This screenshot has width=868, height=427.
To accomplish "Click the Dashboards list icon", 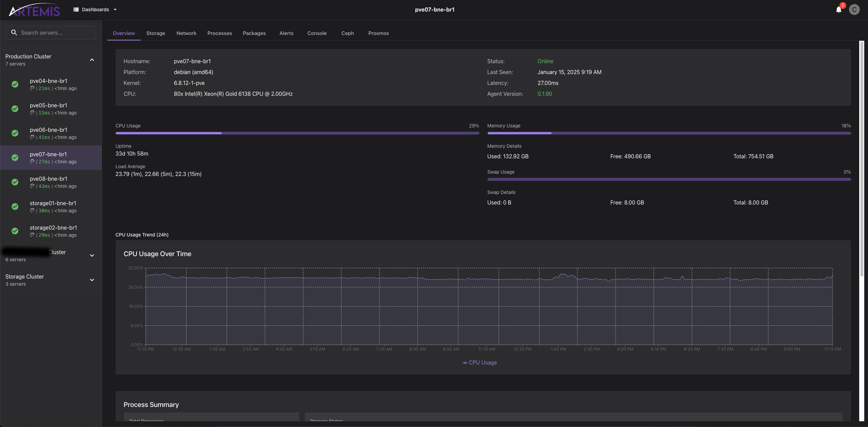I will 76,10.
